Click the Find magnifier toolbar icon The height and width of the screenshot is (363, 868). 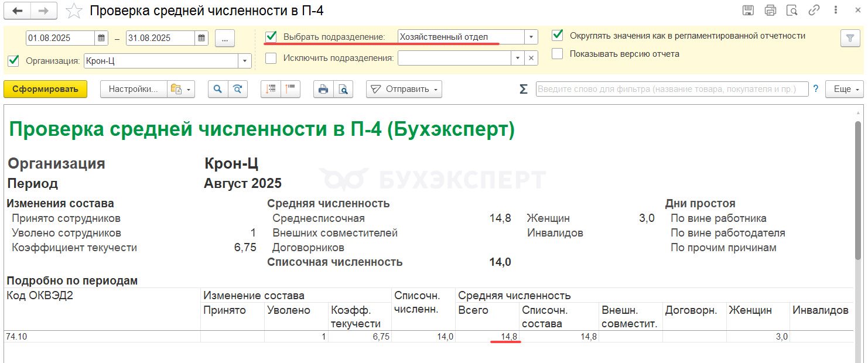click(x=218, y=89)
